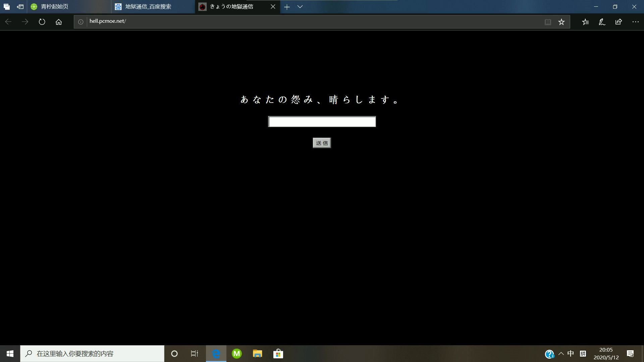
Task: Toggle the 中 input language indicator
Action: pos(571,354)
